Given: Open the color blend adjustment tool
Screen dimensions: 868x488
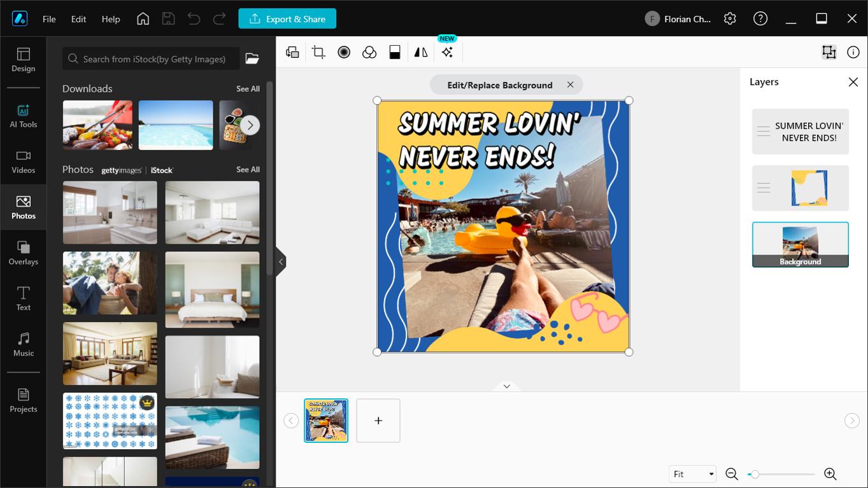Looking at the screenshot, I should (x=369, y=52).
